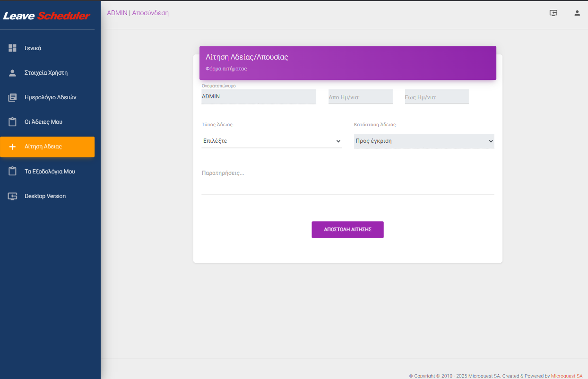Click the Απο Ημ/νια date field
588x379 pixels.
click(x=360, y=97)
